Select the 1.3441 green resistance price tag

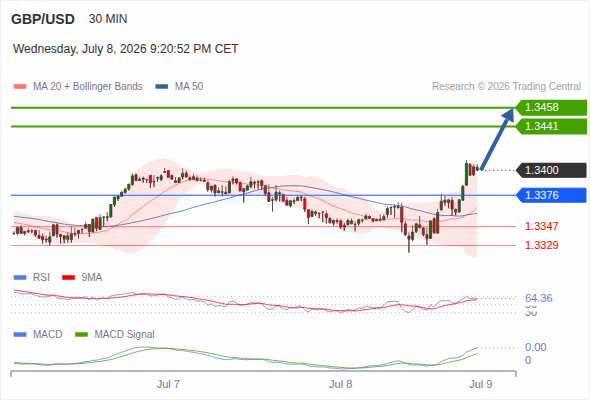pos(551,126)
